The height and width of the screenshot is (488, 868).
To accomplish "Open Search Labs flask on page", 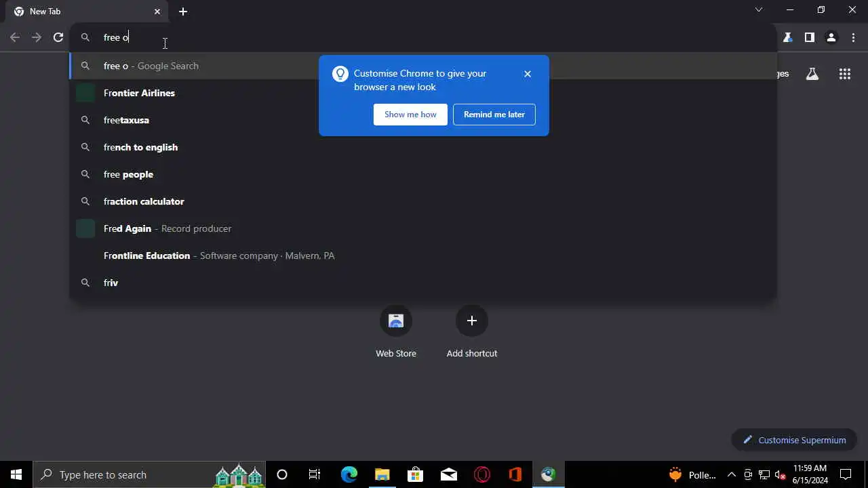I will coord(812,74).
